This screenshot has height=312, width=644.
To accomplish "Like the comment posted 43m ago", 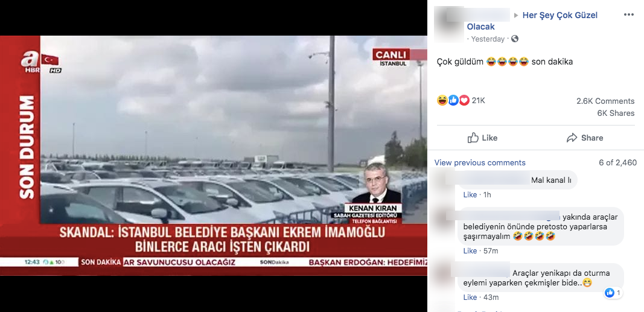I will (x=470, y=298).
